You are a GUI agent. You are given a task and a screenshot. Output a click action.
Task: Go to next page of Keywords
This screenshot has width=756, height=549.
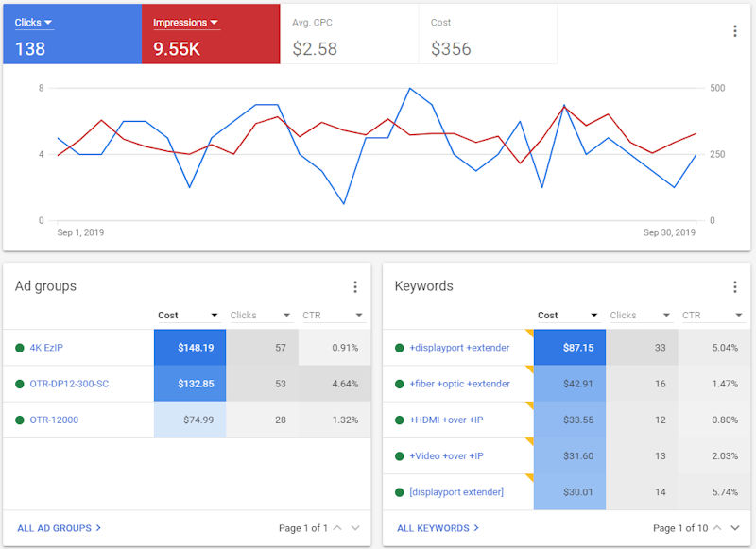coord(735,528)
